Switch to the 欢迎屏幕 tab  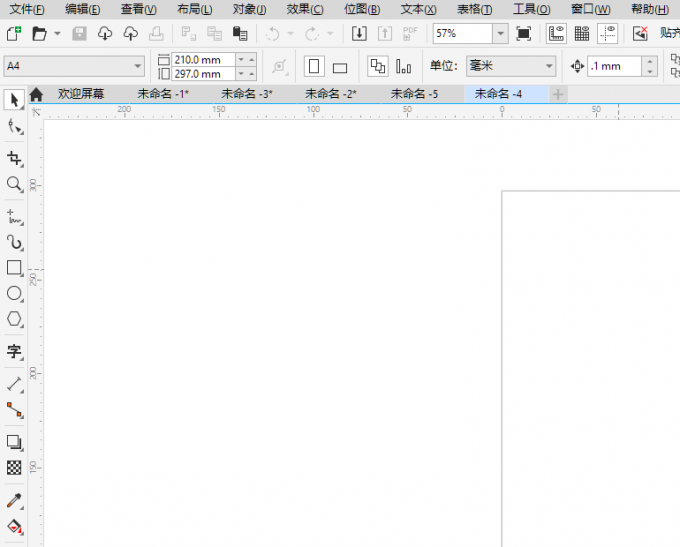81,94
